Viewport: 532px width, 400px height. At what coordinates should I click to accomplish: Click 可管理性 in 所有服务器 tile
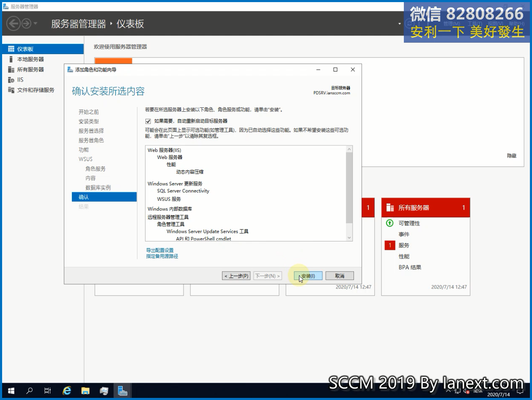(x=409, y=223)
